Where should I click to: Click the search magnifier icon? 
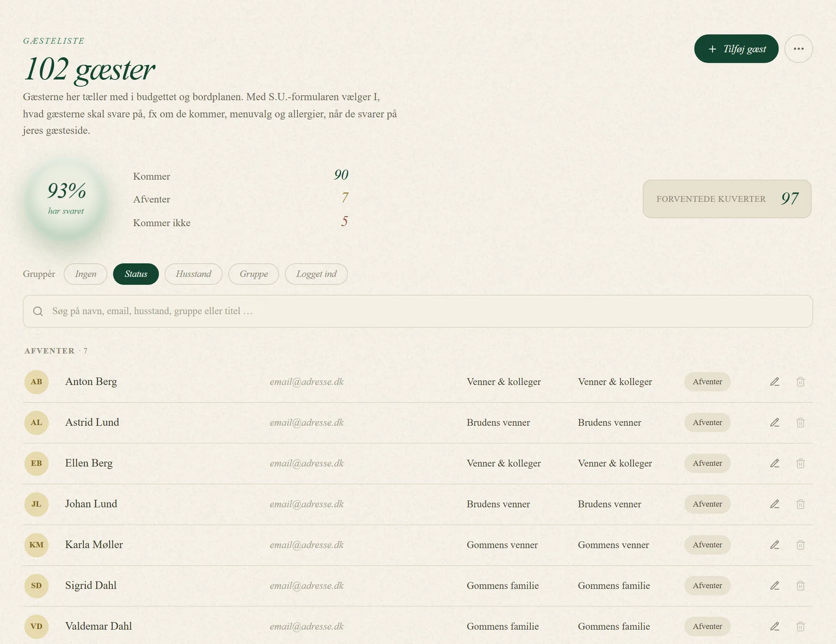click(x=38, y=311)
